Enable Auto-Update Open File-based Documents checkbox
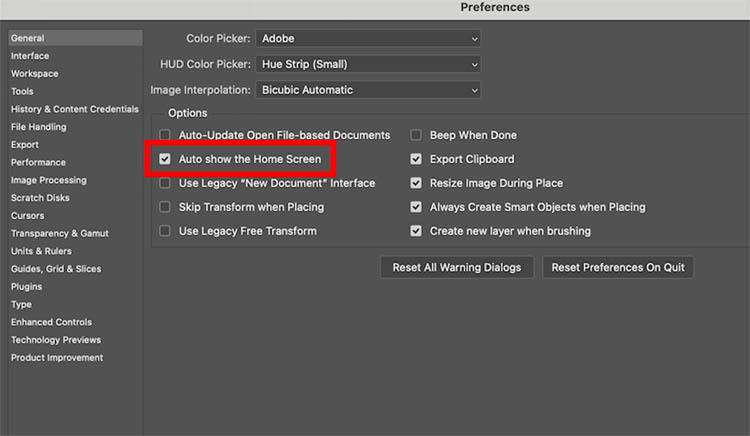The height and width of the screenshot is (436, 750). click(165, 135)
